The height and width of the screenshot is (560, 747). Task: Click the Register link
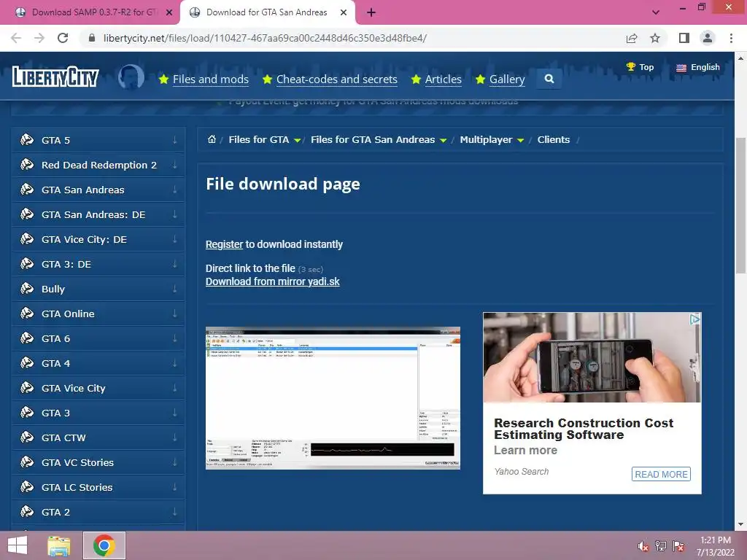224,244
